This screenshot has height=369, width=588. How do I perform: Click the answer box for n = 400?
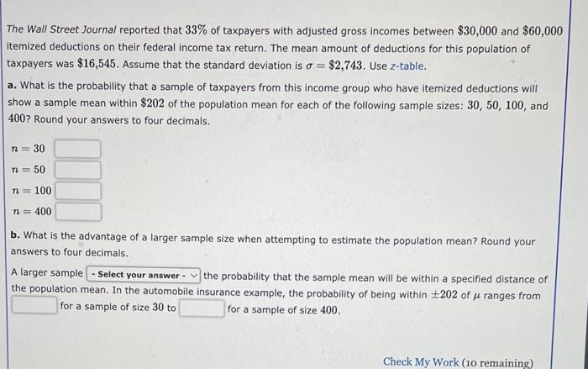click(x=78, y=212)
